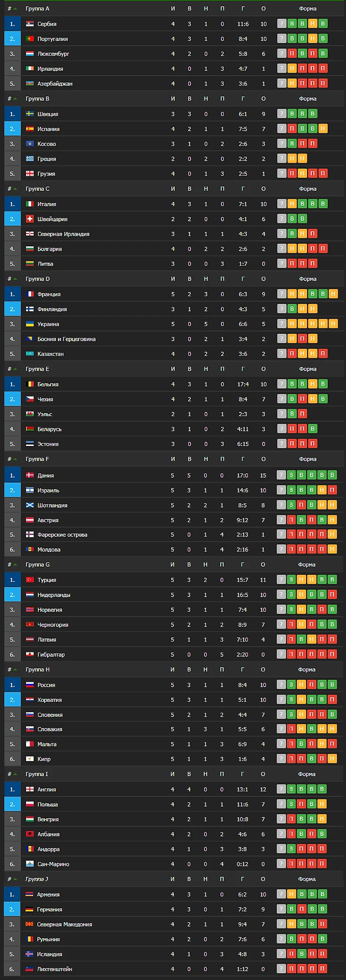Click the Portugal flag icon
The image size is (346, 980).
[x=29, y=39]
